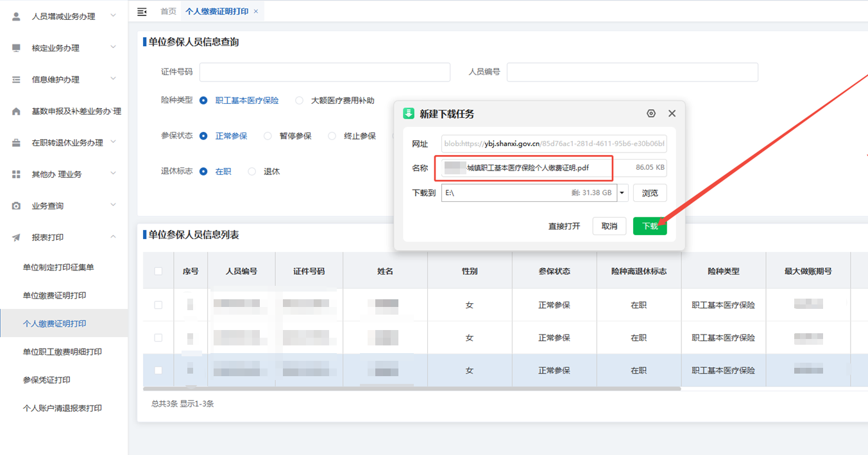
Task: Tick the select-all checkbox in table header
Action: point(158,271)
